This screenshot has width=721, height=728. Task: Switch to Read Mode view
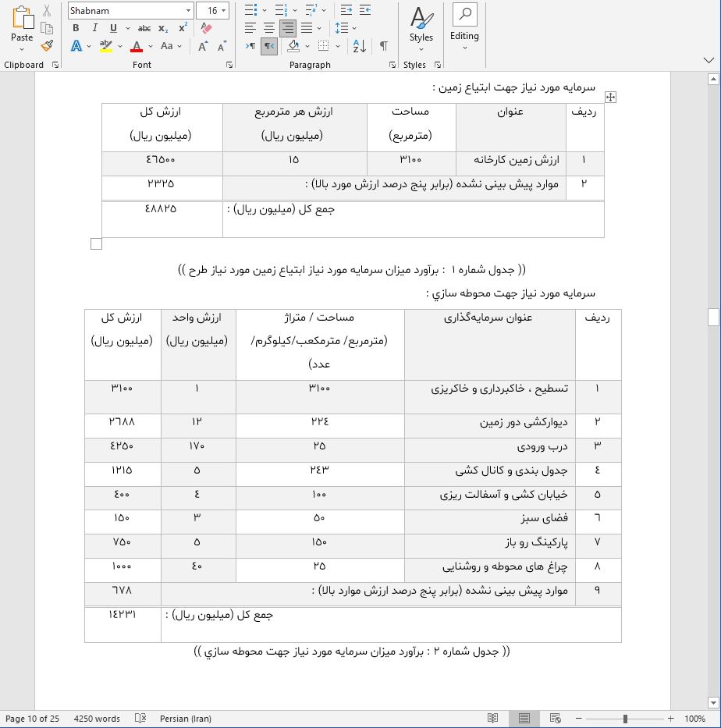492,719
